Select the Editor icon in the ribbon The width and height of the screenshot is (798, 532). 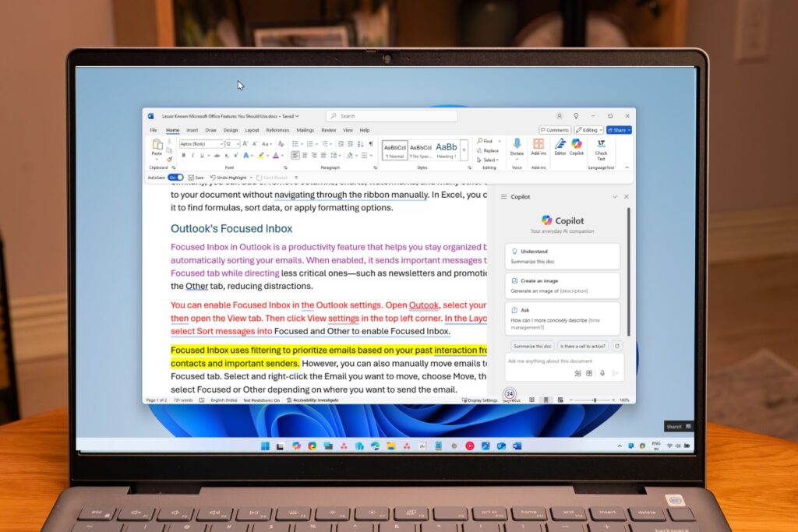pyautogui.click(x=560, y=143)
